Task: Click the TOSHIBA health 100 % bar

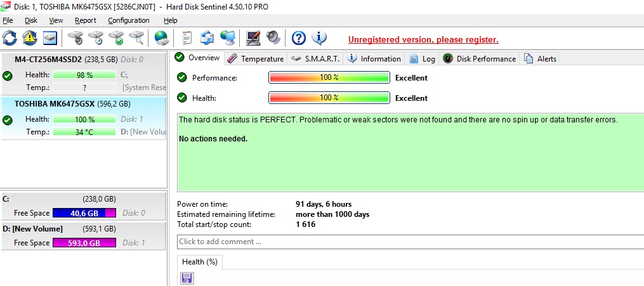Action: coord(84,119)
